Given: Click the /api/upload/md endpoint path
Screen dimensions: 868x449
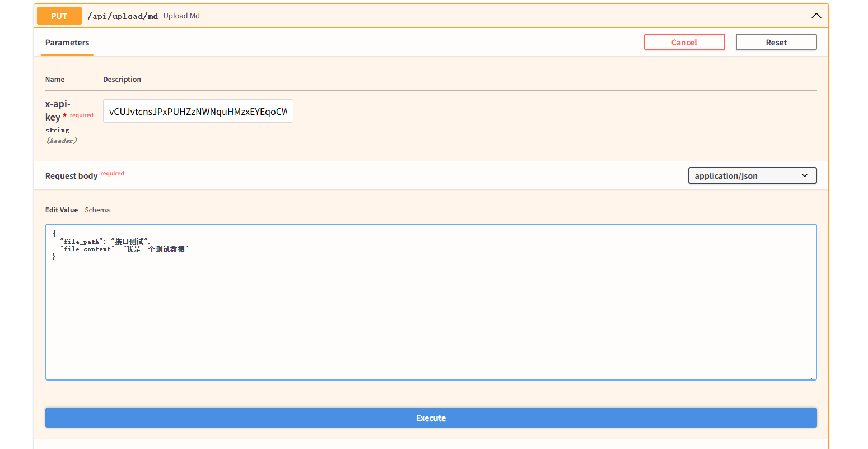Looking at the screenshot, I should tap(123, 16).
